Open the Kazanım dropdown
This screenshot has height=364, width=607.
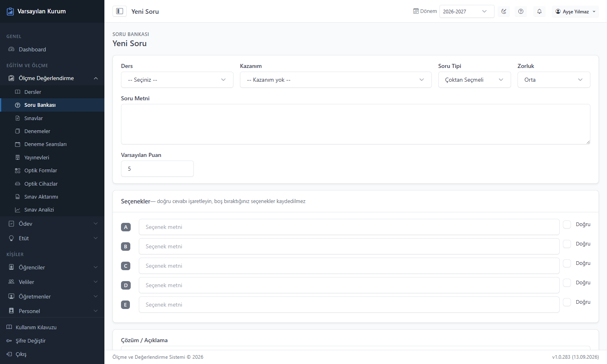click(x=336, y=80)
